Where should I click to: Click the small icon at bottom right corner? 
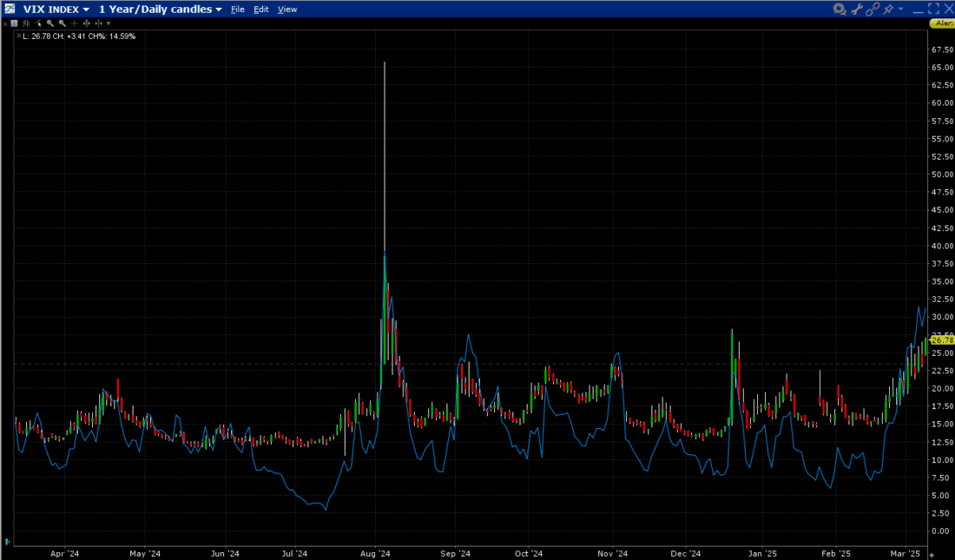coord(932,555)
